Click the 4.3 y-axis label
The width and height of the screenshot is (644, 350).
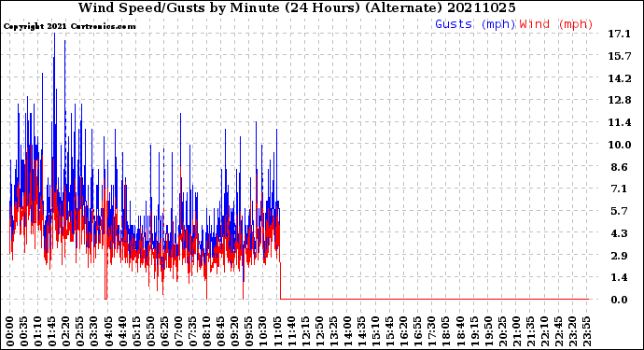click(x=620, y=233)
